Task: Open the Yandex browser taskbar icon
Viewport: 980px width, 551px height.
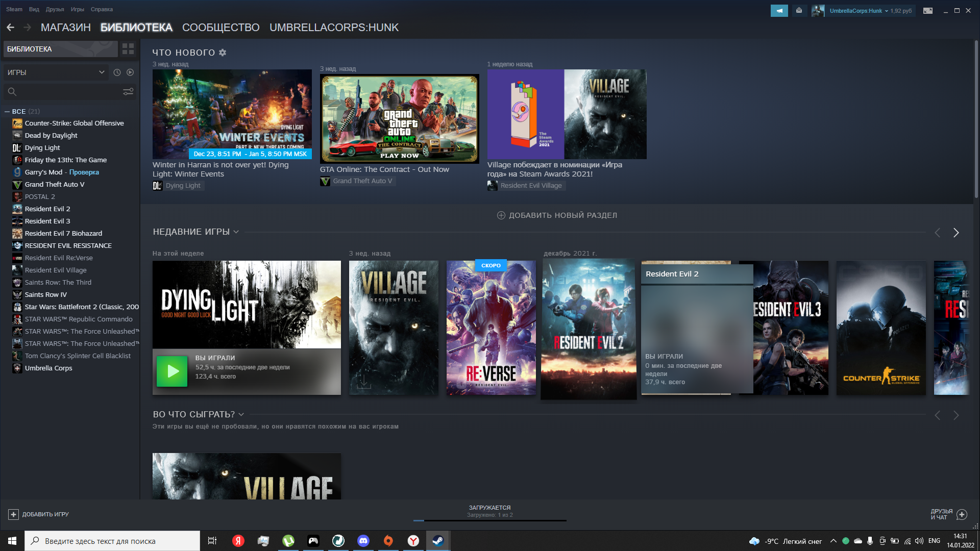Action: 413,541
